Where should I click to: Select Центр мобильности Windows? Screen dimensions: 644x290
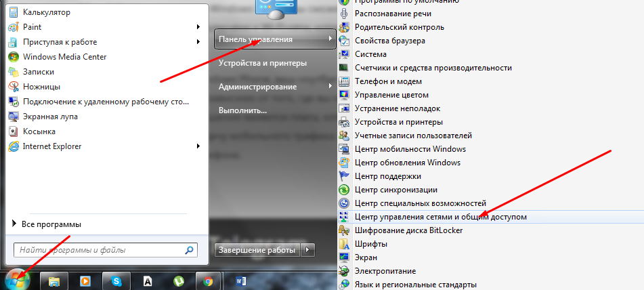pyautogui.click(x=410, y=148)
